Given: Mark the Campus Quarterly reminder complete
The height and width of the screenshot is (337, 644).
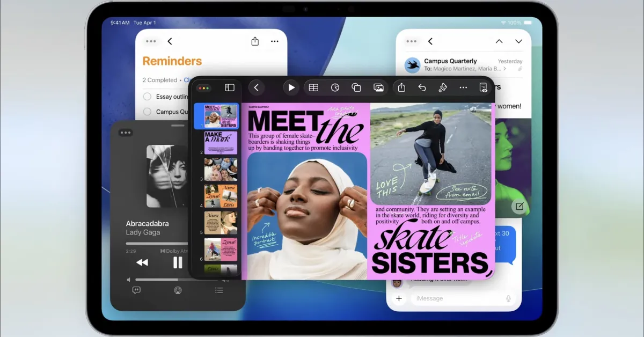Looking at the screenshot, I should (x=147, y=112).
